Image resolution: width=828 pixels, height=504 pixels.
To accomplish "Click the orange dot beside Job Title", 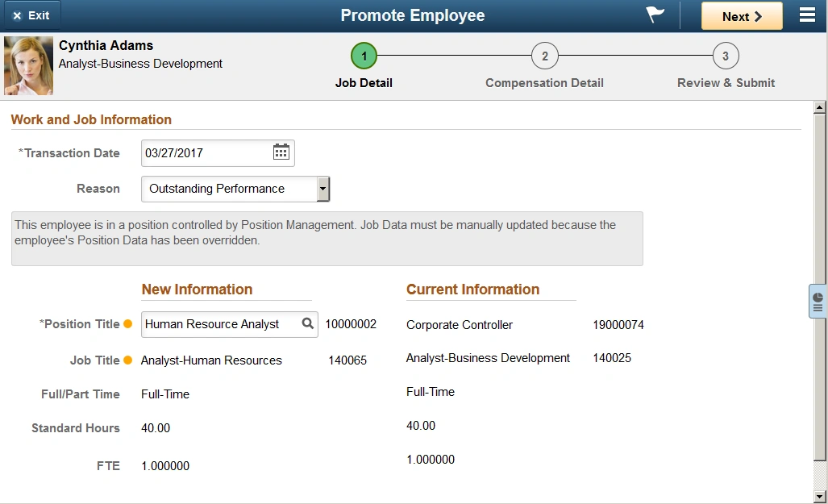I will pos(127,360).
